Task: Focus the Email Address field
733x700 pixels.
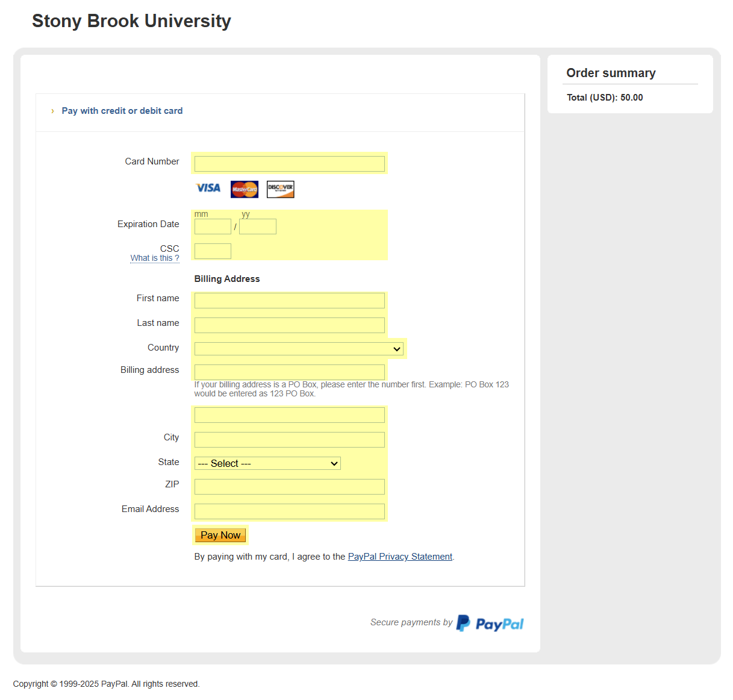Action: pyautogui.click(x=289, y=511)
